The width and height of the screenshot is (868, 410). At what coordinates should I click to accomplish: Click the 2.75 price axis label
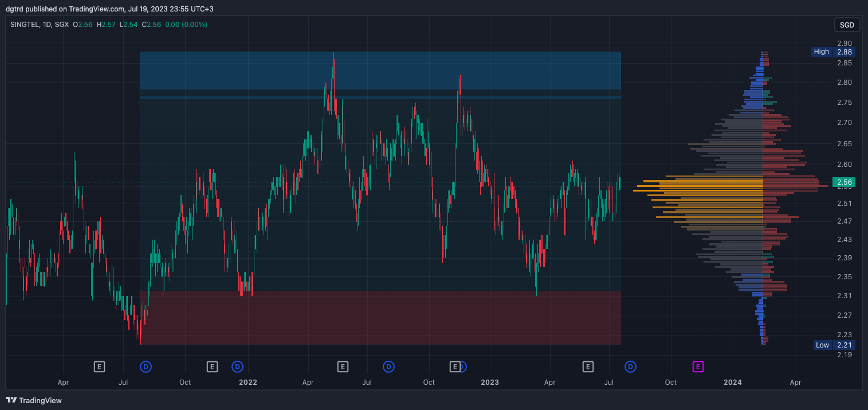coord(845,103)
